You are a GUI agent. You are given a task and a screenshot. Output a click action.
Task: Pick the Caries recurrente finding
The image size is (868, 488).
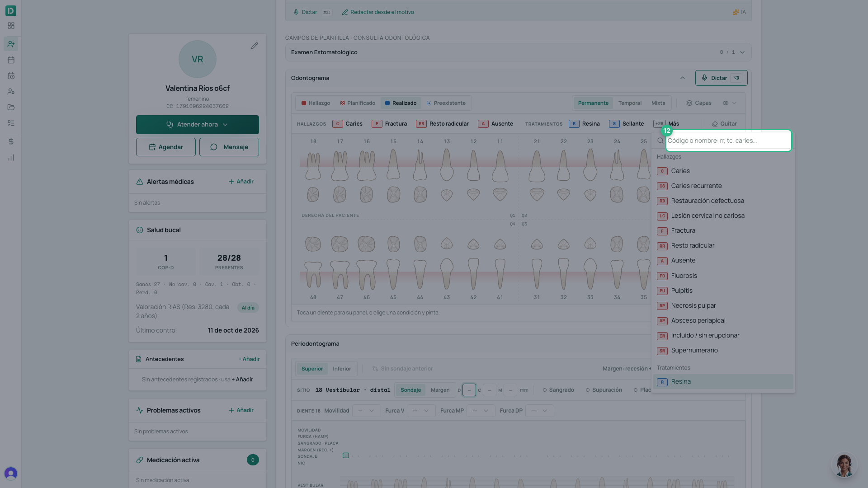coord(723,186)
